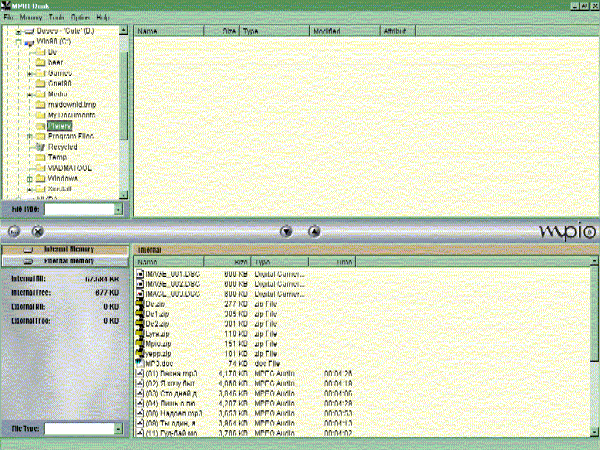Click the round upload arrow button
Viewport: 600px width, 450px height.
tap(314, 232)
